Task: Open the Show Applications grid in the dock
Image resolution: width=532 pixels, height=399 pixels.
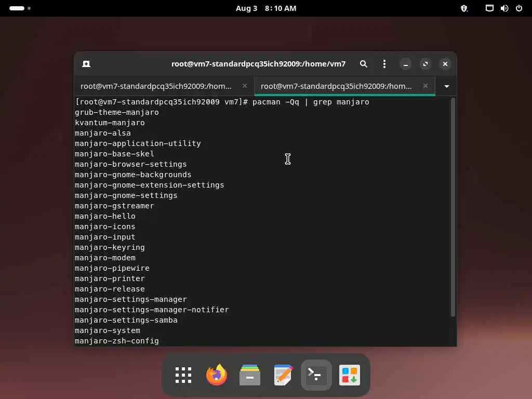Action: click(183, 375)
